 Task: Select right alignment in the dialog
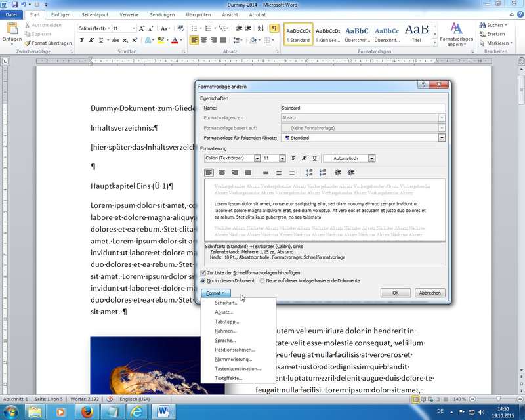tap(235, 173)
